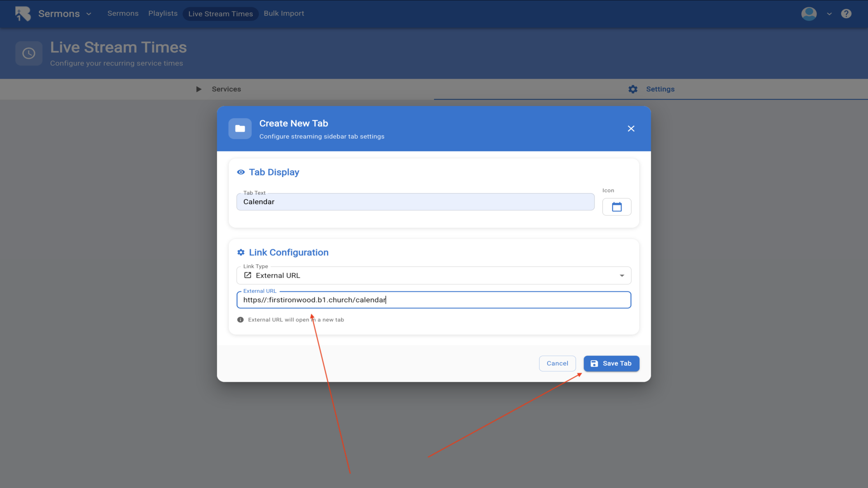
Task: Go to the Bulk Import page
Action: point(283,14)
